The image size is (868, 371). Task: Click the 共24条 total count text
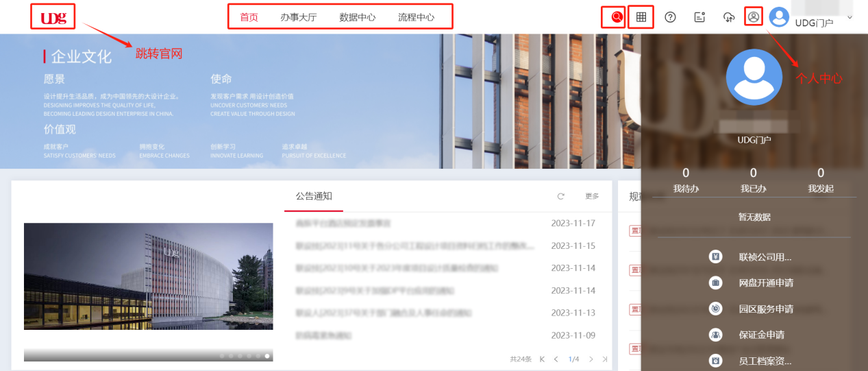(x=521, y=359)
